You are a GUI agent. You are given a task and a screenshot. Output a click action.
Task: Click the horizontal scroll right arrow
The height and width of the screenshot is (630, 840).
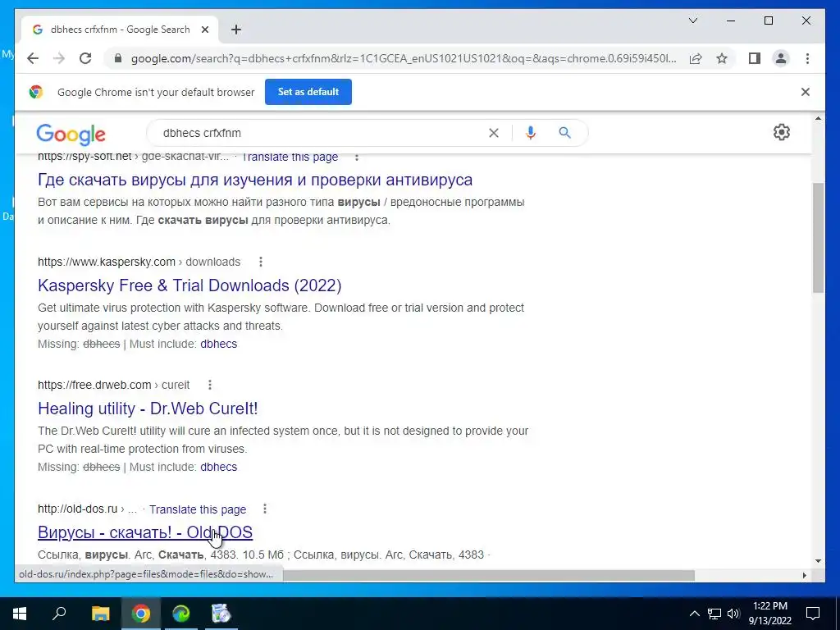pos(804,575)
